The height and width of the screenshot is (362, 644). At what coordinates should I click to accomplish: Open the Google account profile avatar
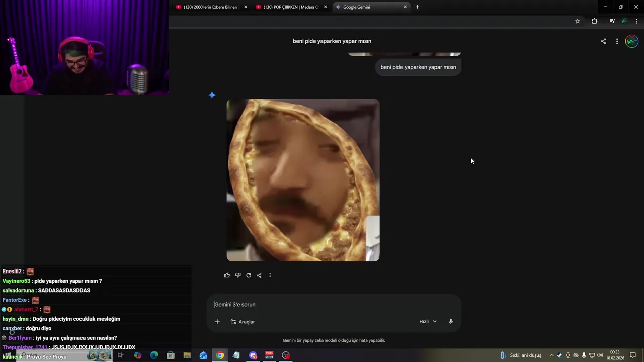click(x=631, y=41)
